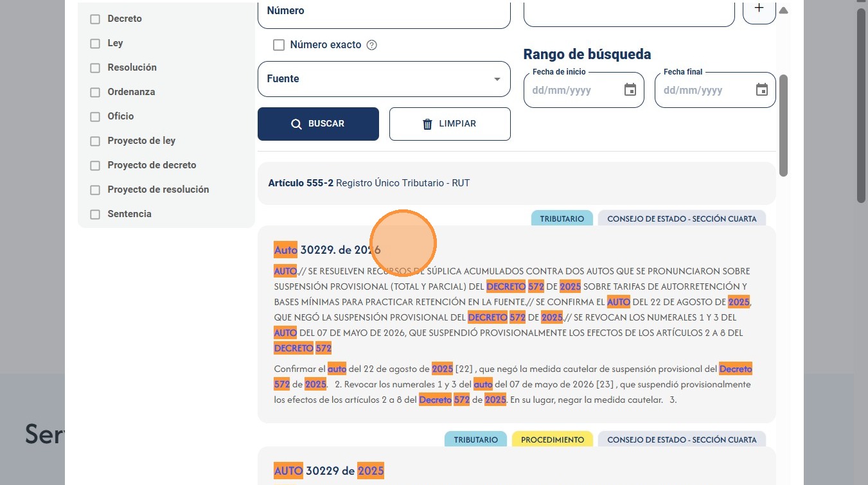Click the inner panel scrollbar thumb

[783, 125]
